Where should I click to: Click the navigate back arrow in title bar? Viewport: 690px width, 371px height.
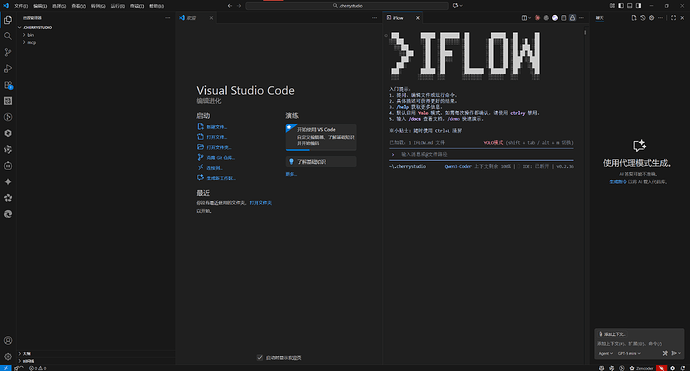(x=230, y=6)
